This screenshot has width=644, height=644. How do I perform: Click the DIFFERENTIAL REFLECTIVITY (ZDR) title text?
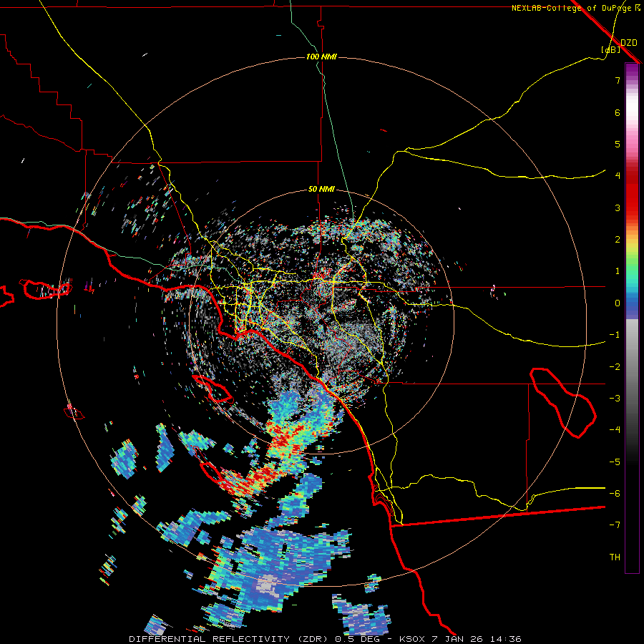(230, 639)
